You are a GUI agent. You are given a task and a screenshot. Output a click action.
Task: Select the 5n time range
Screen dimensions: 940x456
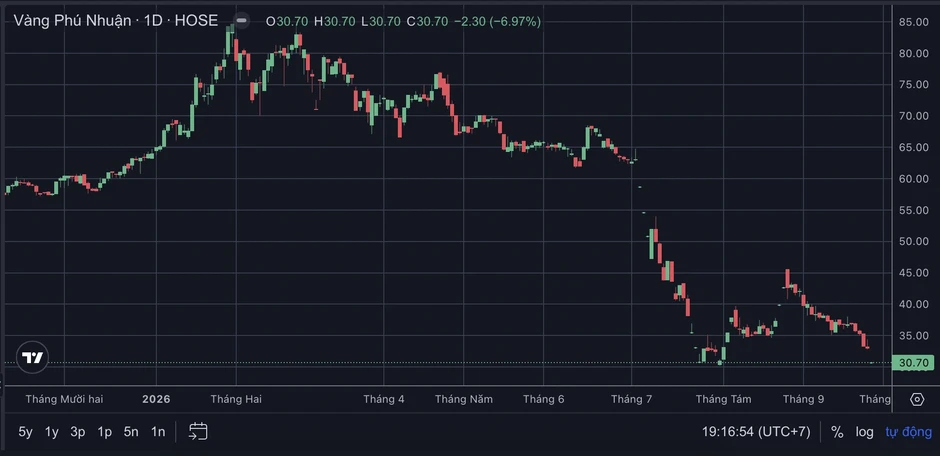point(131,431)
